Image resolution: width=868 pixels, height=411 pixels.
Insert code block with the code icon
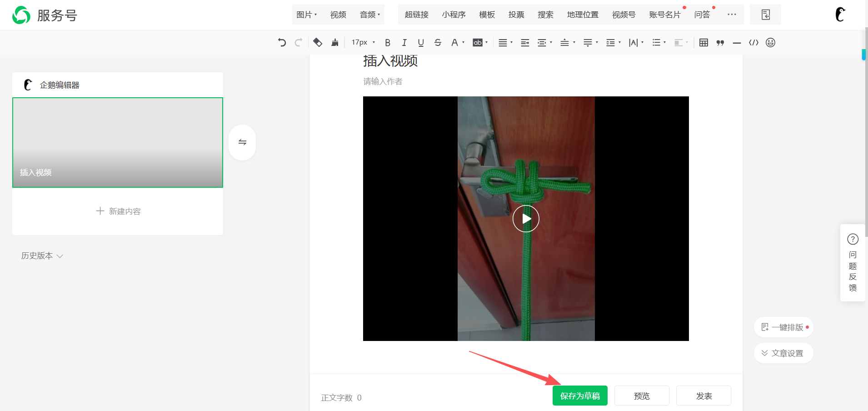point(753,43)
